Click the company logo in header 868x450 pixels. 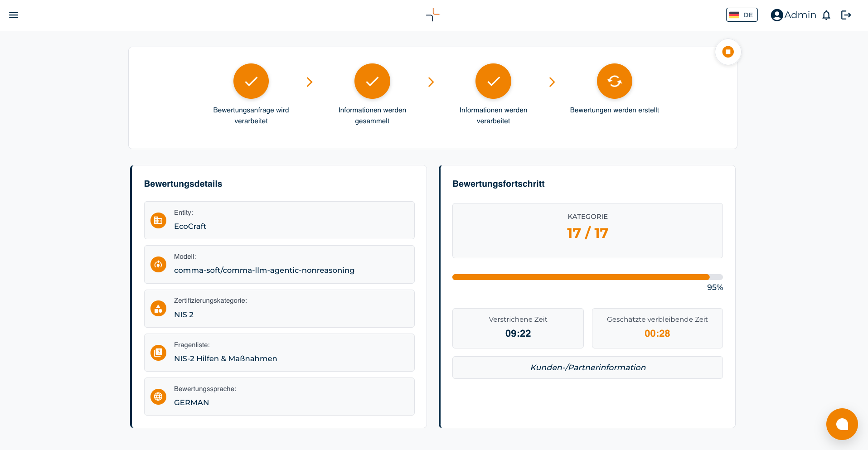433,15
